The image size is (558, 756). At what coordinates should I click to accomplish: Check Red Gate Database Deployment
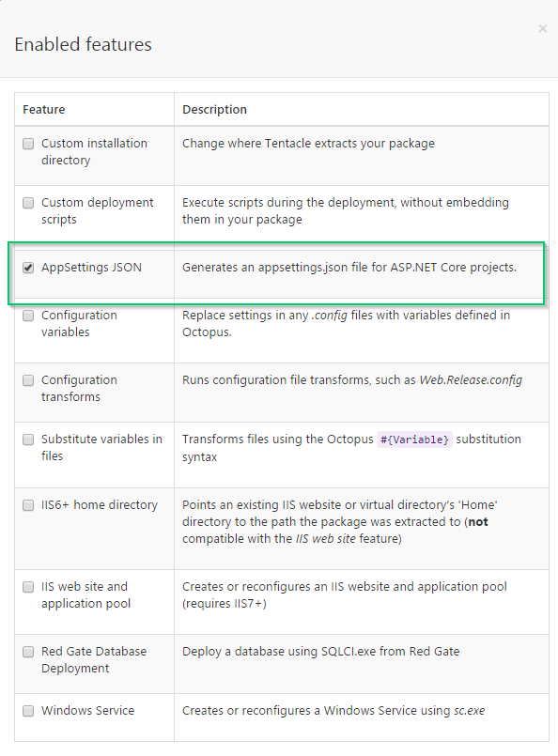pos(28,652)
